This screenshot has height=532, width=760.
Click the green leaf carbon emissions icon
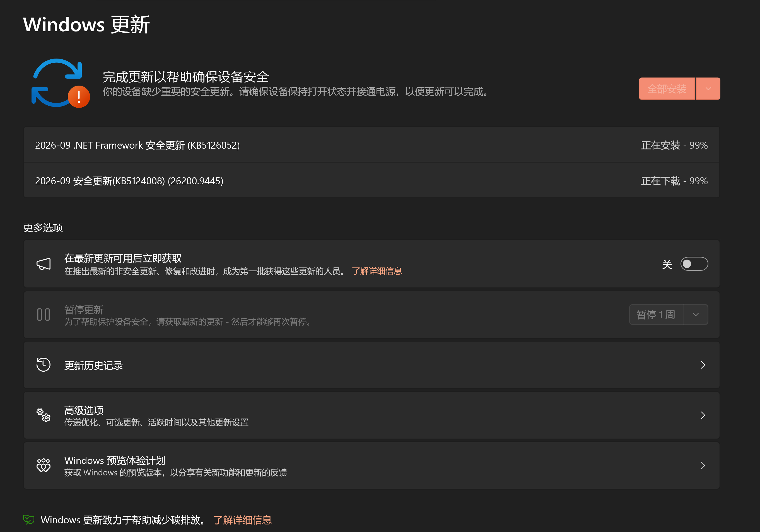[x=29, y=519]
